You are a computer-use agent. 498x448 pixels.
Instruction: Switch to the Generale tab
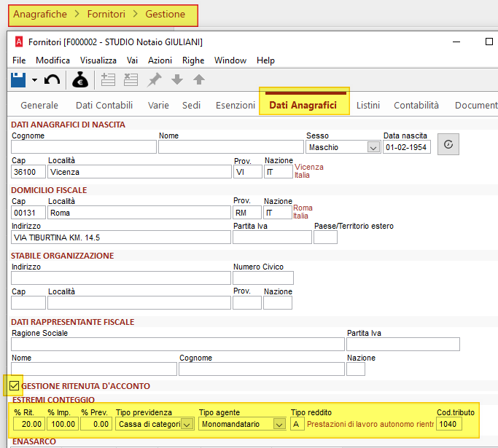click(x=39, y=106)
